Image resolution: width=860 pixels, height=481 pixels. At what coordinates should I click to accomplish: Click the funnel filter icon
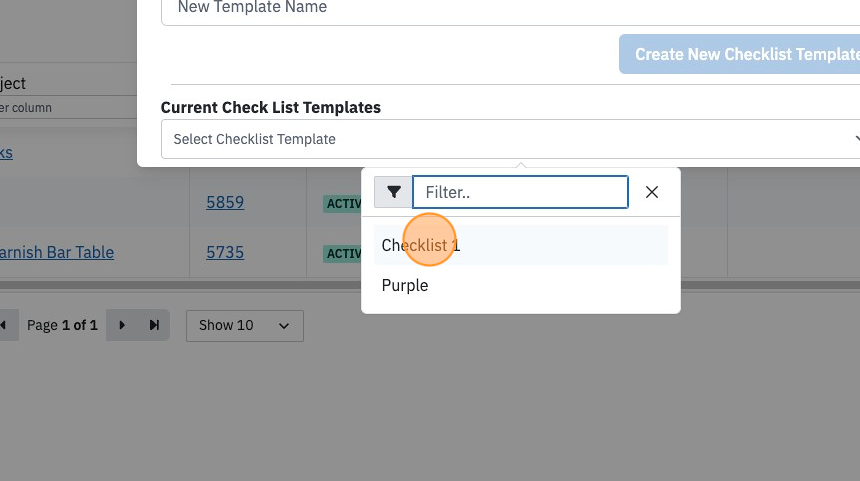[x=393, y=192]
